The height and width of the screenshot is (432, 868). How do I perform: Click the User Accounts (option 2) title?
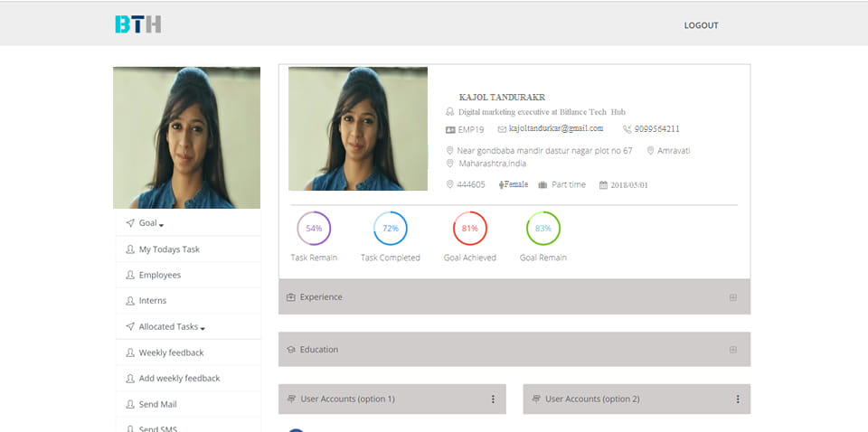click(x=592, y=399)
